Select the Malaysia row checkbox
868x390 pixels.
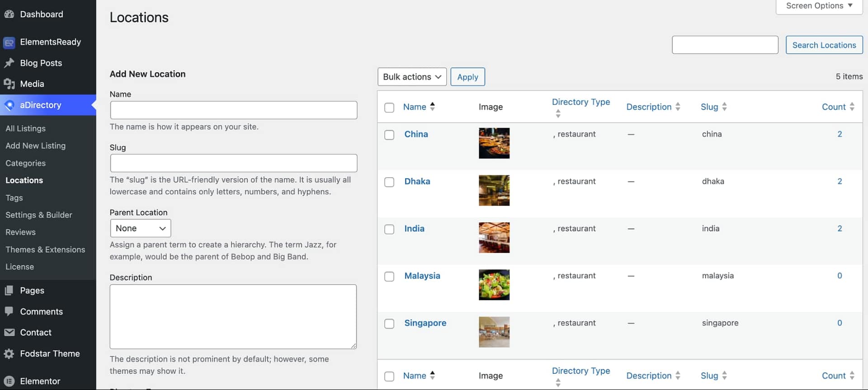389,276
